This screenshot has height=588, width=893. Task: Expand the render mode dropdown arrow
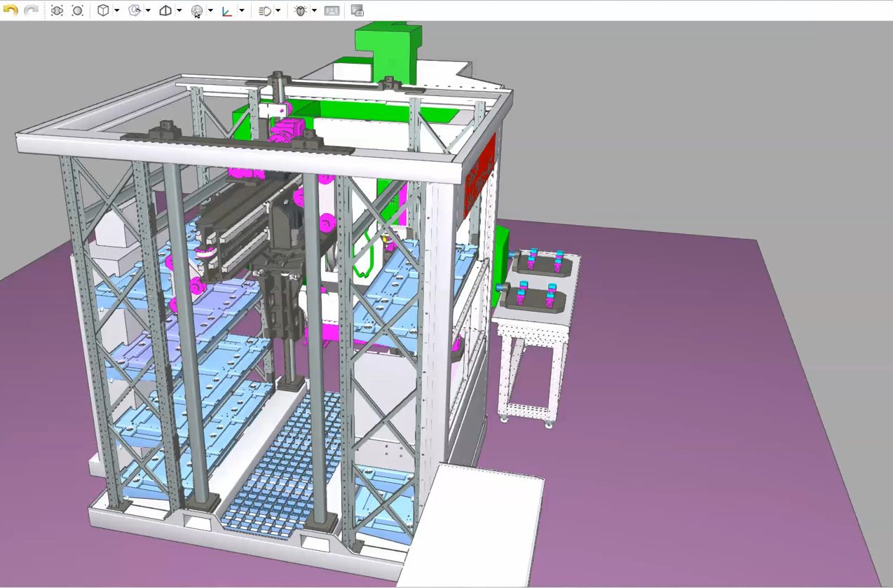coord(148,11)
